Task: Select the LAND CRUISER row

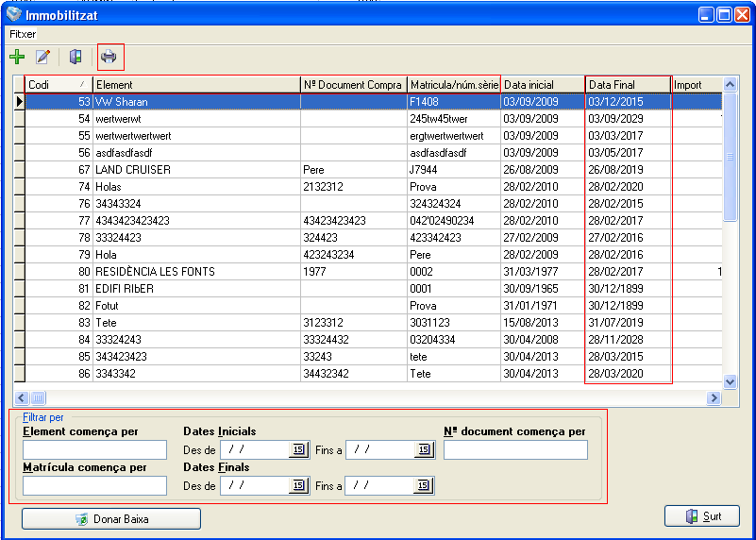Action: click(x=373, y=170)
